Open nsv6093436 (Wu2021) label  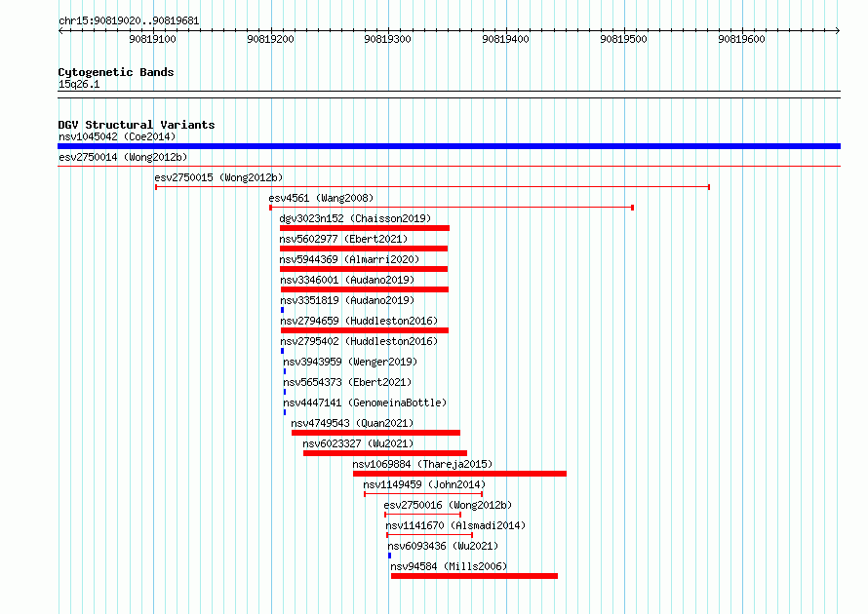tap(443, 546)
